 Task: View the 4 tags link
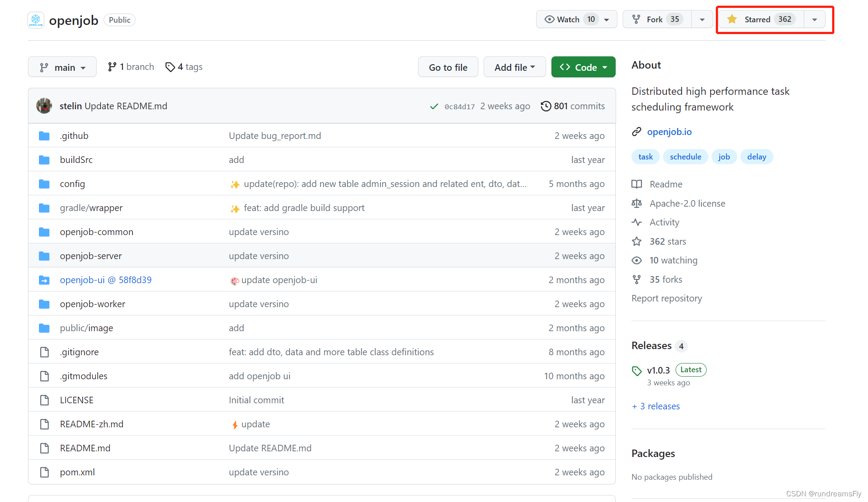click(184, 67)
